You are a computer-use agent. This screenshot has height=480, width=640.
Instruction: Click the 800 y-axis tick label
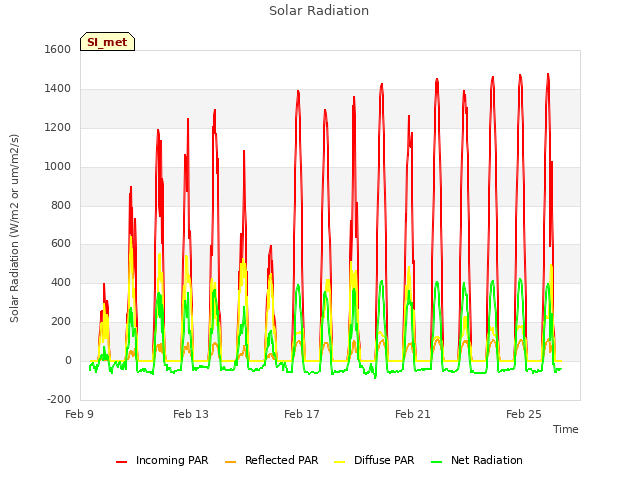tap(61, 205)
